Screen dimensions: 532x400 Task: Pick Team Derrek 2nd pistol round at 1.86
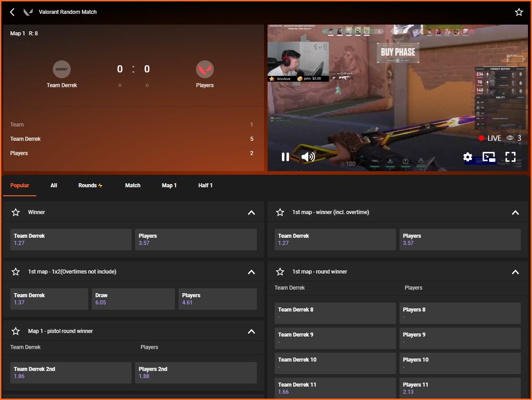(71, 373)
